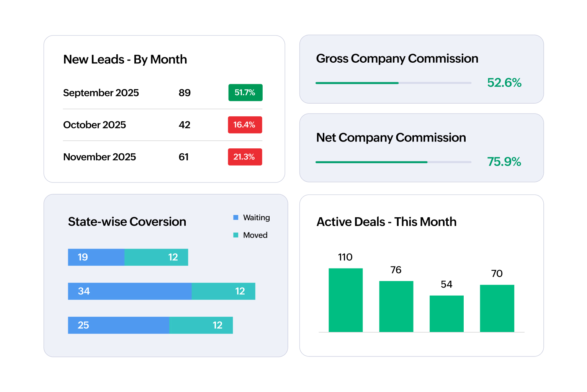Click the lead count 42
Viewport: 587px width, 392px height.
[x=185, y=125]
